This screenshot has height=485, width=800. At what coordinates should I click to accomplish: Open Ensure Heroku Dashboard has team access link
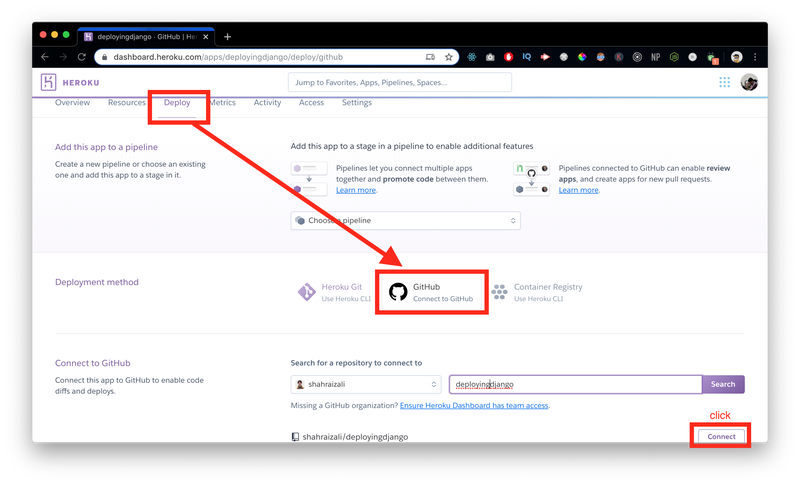(474, 405)
